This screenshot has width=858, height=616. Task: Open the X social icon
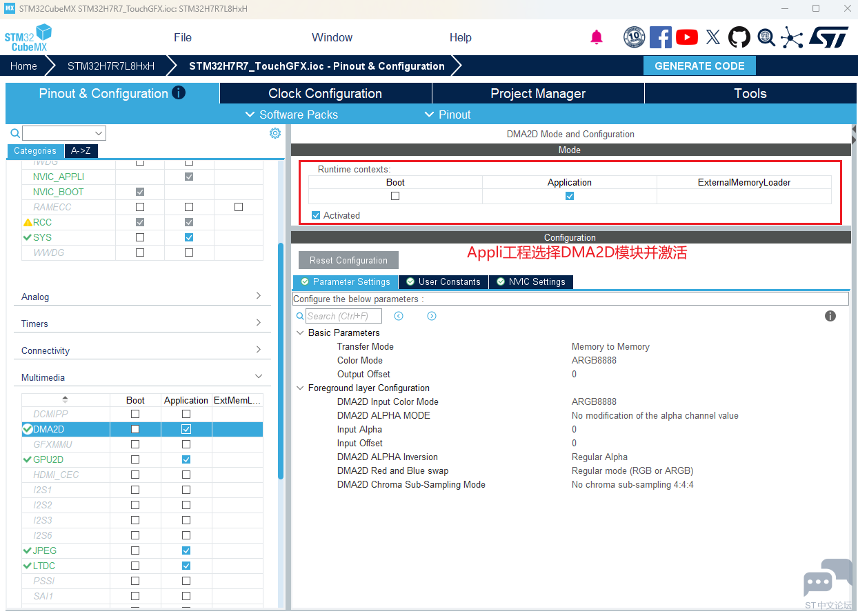pyautogui.click(x=713, y=37)
